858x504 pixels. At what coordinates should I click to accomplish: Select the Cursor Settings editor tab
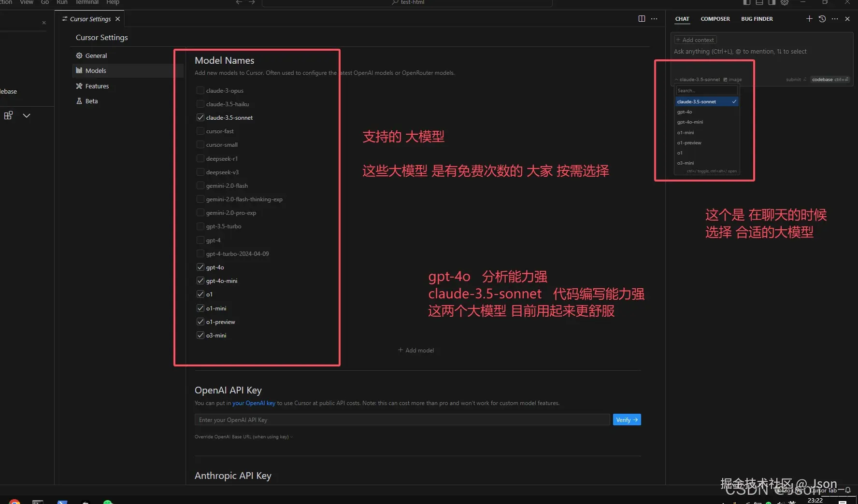click(90, 19)
